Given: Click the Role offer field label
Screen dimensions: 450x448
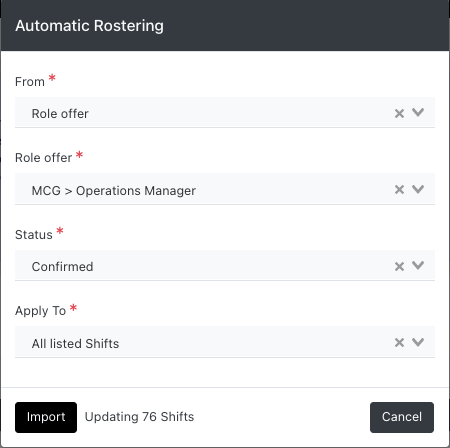Looking at the screenshot, I should coord(43,158).
